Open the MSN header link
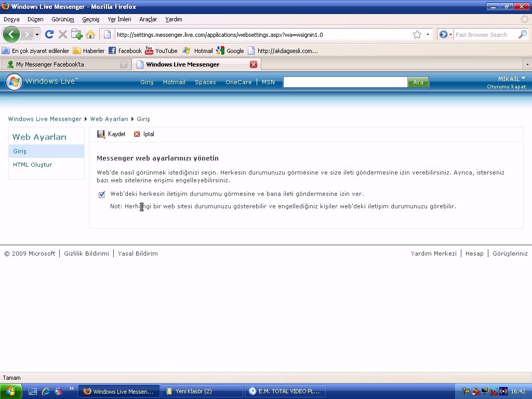Screen dimensions: 532x399 pyautogui.click(x=268, y=82)
